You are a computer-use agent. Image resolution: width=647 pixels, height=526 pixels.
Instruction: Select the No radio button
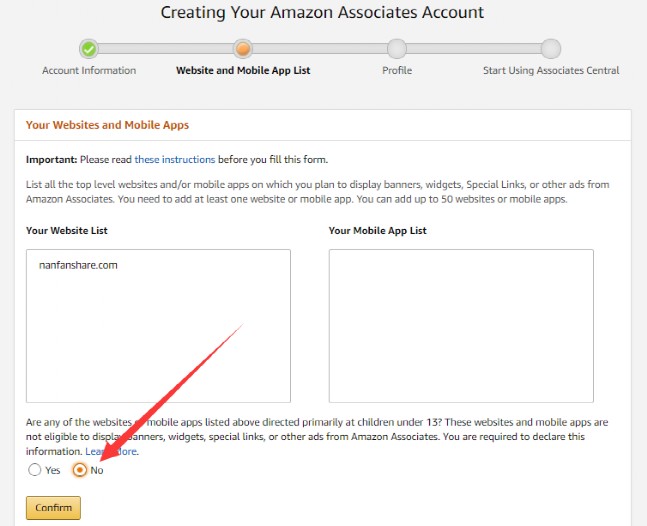80,470
